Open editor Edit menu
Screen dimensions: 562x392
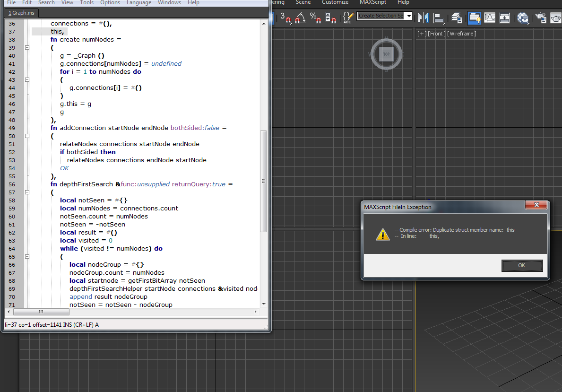pyautogui.click(x=27, y=2)
